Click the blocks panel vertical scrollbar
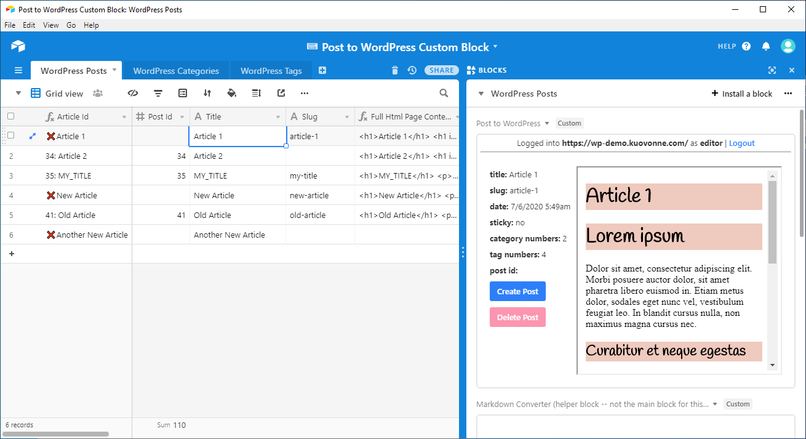Viewport: 806px width, 439px height. coord(802,172)
